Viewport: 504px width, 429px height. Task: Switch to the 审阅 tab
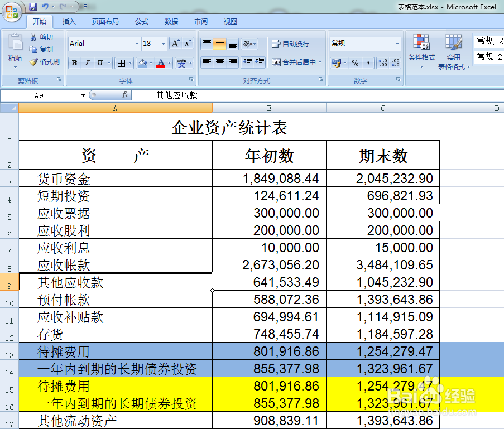pyautogui.click(x=201, y=22)
